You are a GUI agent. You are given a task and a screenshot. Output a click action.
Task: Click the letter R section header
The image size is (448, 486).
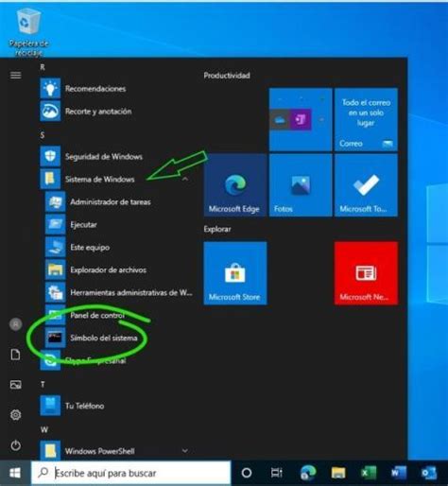click(x=43, y=67)
